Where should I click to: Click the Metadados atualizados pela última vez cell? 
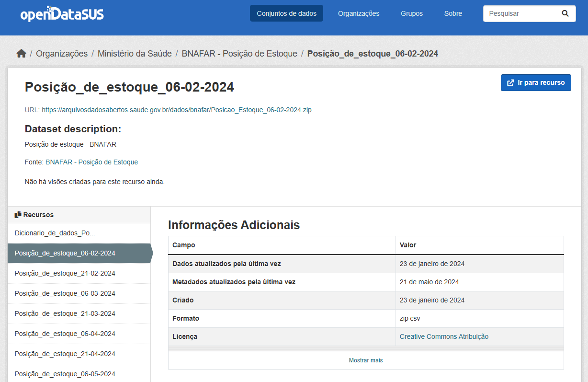coord(282,282)
